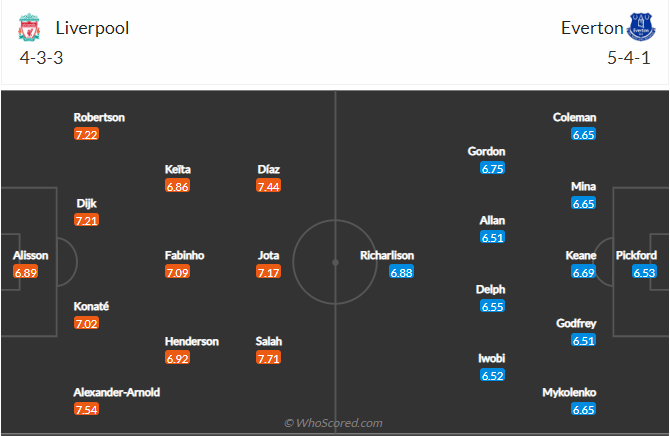
Task: Select player name Coleman
Action: pos(574,117)
